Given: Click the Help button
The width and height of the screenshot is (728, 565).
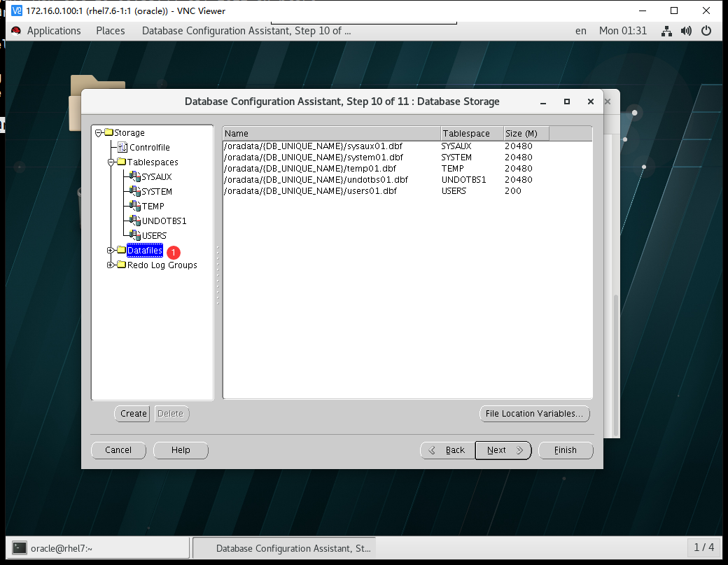Looking at the screenshot, I should click(181, 450).
